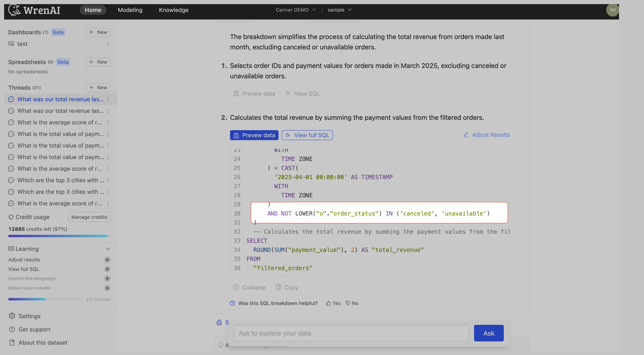This screenshot has width=644, height=355.
Task: Play the Share your results tutorial
Action: (x=107, y=288)
